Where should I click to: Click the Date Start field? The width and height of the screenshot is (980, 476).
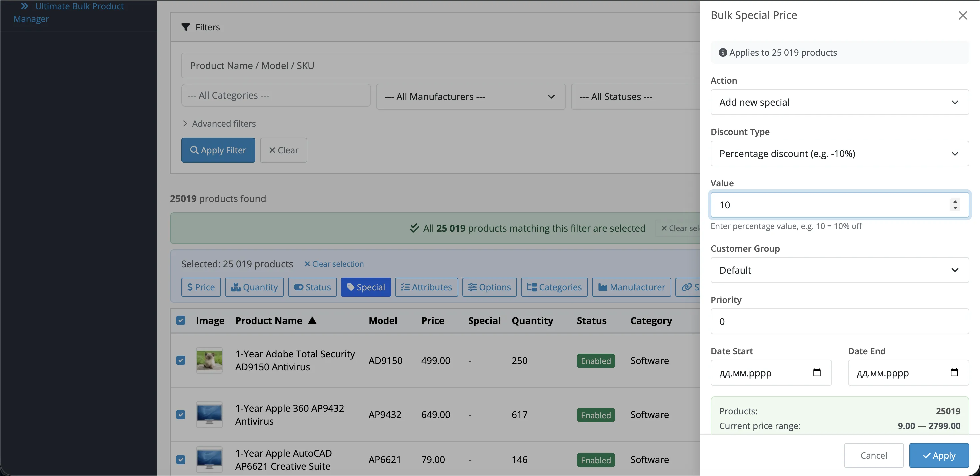[x=771, y=373]
